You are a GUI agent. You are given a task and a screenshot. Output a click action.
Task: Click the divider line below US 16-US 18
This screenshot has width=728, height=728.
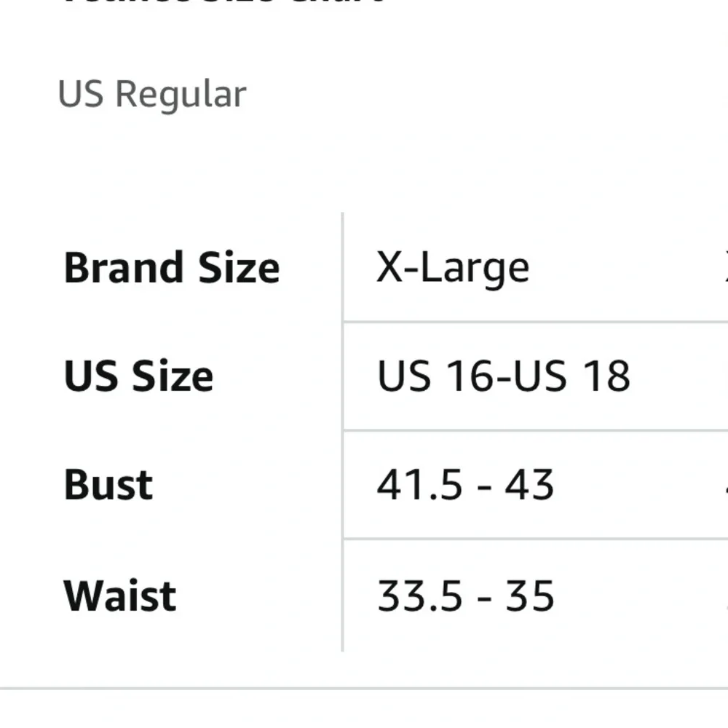click(535, 430)
